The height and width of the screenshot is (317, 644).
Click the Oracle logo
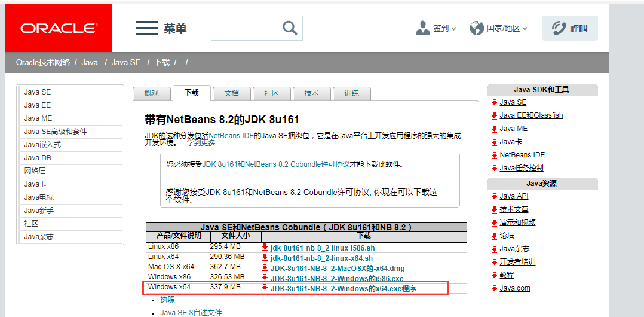[x=59, y=28]
